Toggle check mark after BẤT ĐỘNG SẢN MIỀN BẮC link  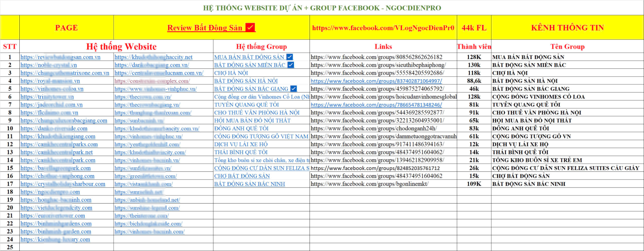click(x=291, y=65)
